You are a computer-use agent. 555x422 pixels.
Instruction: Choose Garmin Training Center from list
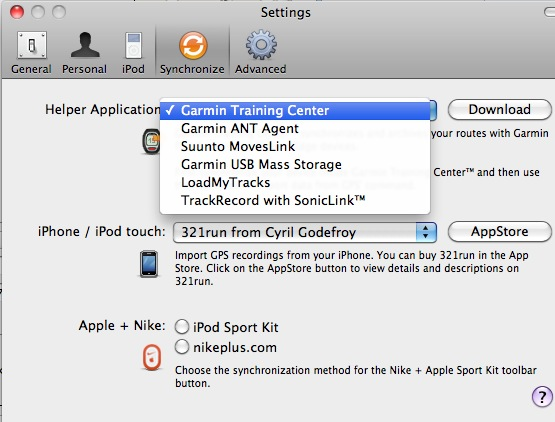[x=295, y=110]
